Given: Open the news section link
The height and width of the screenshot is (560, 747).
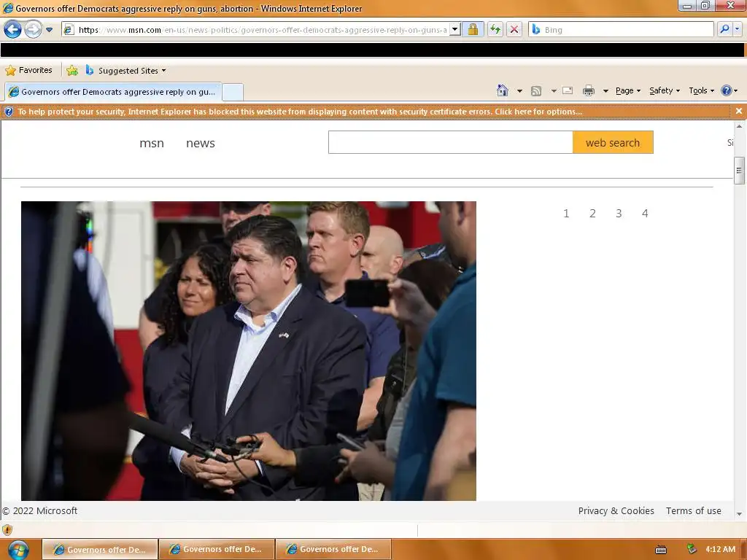Looking at the screenshot, I should click(x=201, y=143).
